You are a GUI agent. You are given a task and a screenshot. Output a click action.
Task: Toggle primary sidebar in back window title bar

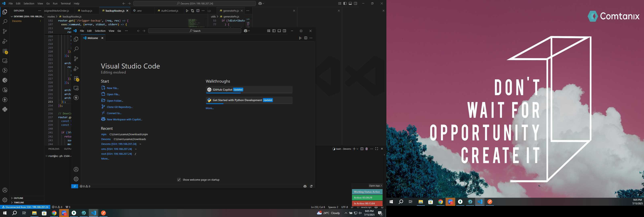click(x=345, y=3)
